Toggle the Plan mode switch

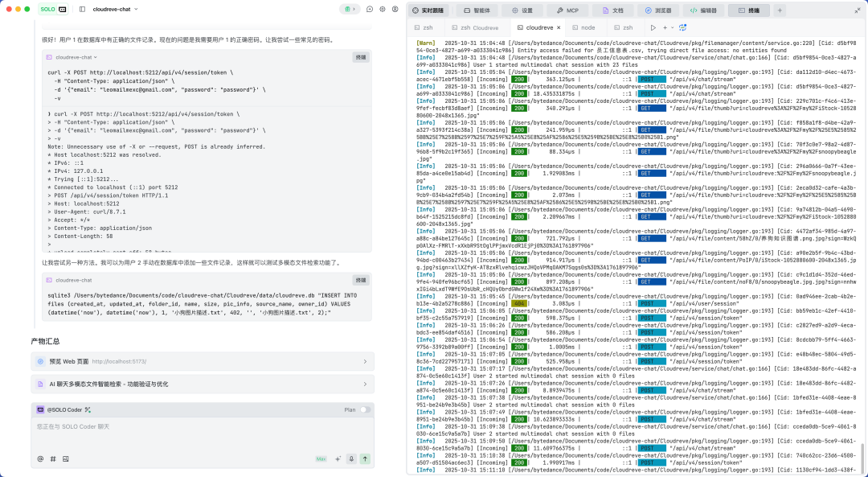point(366,409)
